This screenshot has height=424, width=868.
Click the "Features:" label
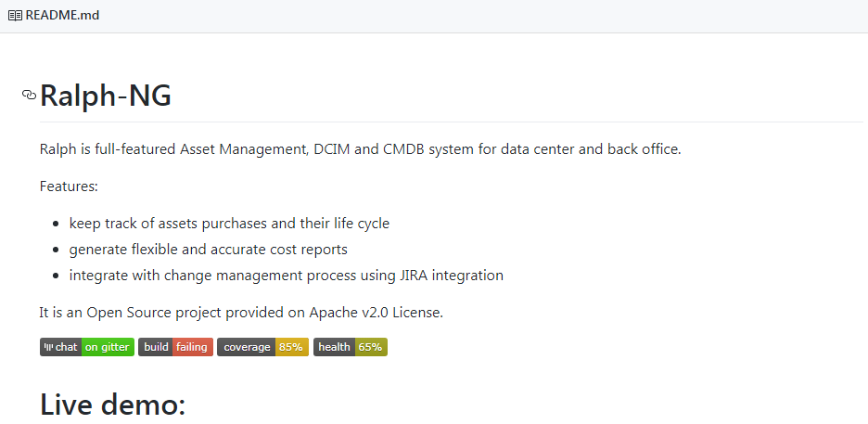click(x=69, y=186)
